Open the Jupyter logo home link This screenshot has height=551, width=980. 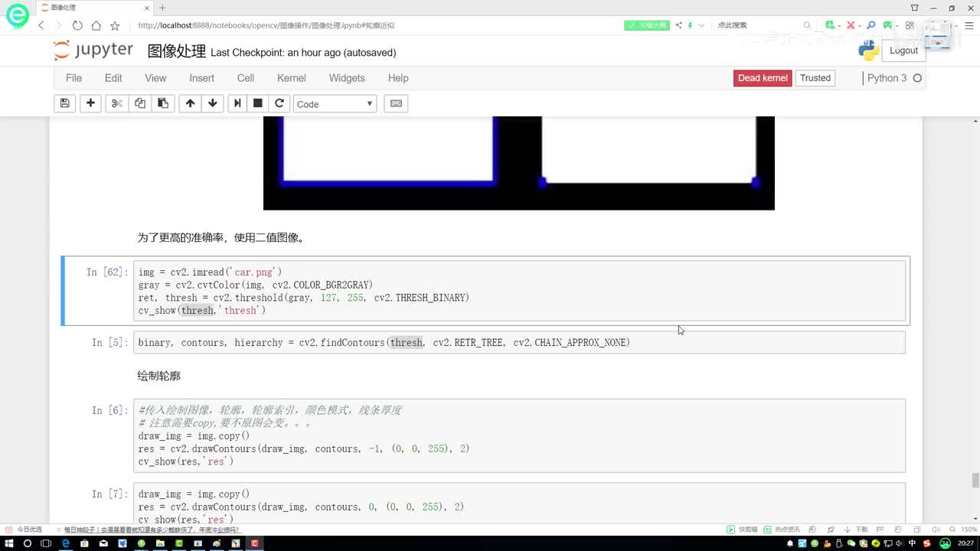click(93, 51)
